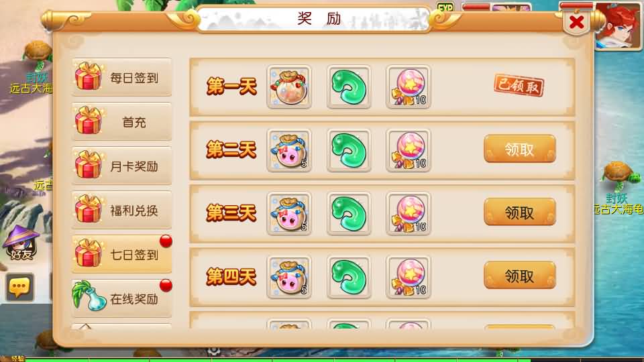This screenshot has height=362, width=644.
Task: Open the 好友 friends icon
Action: [21, 244]
